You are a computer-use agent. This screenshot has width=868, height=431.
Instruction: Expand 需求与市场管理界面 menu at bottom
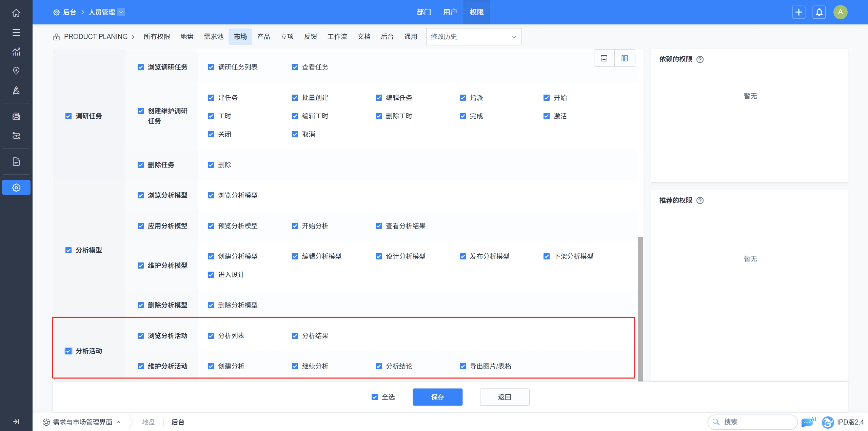(x=82, y=422)
